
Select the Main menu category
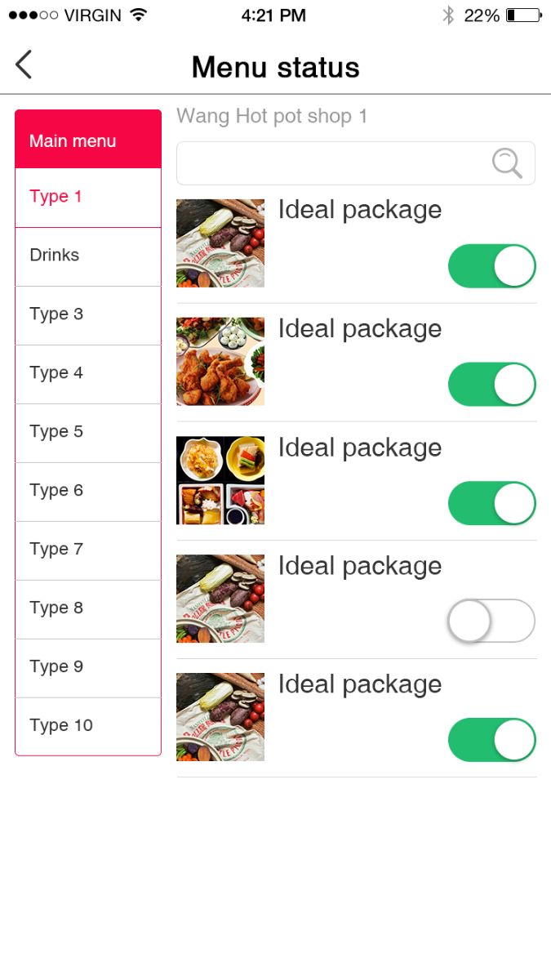88,140
